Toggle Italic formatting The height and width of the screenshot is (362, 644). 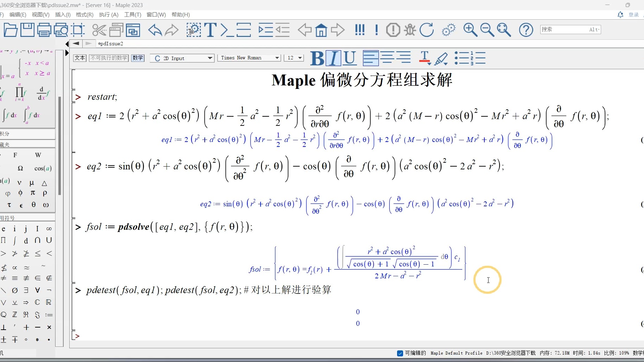click(x=333, y=58)
